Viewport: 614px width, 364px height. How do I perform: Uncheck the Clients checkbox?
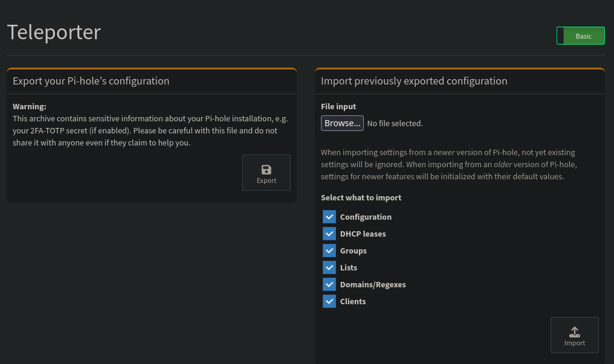point(329,301)
